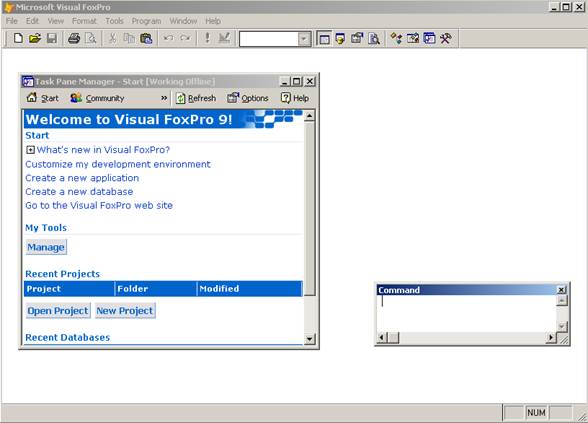
Task: Open What's new in Visual FoxPro link
Action: [x=103, y=150]
